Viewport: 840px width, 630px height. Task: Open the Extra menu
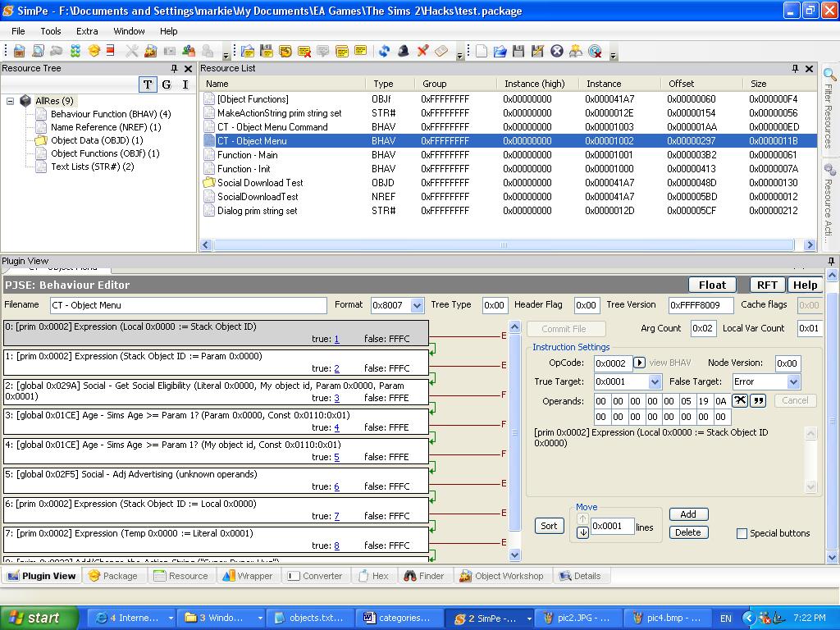click(x=87, y=30)
